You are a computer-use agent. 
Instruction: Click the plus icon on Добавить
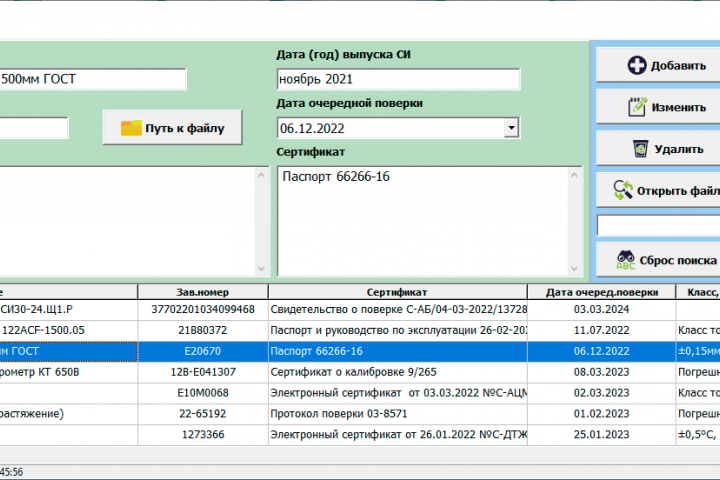636,65
